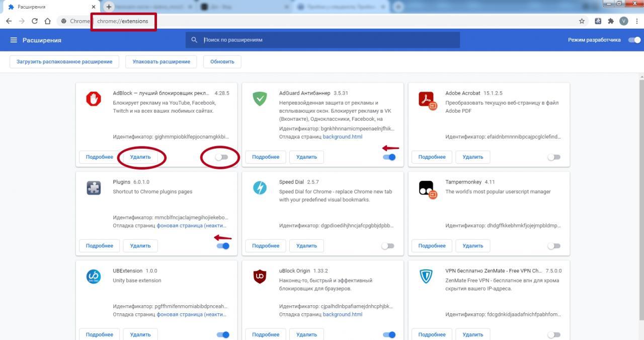Enable the Tampermonkey extension toggle
This screenshot has height=340, width=644.
pyautogui.click(x=554, y=246)
